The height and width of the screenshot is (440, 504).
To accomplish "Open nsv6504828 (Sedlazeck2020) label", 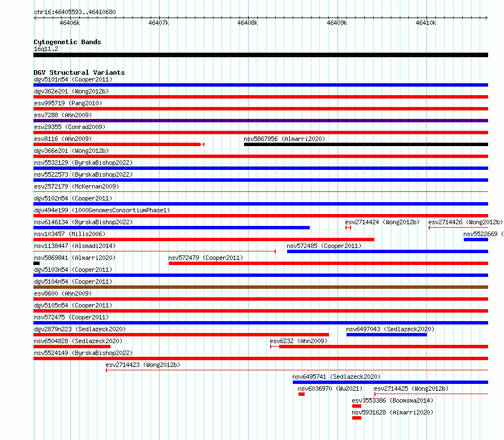I will [x=78, y=341].
